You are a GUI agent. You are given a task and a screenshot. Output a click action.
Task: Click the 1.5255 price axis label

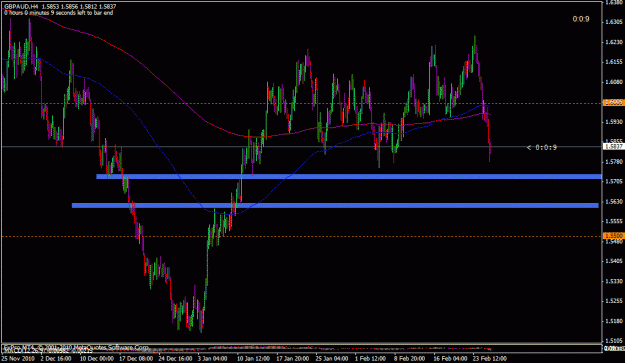coord(614,301)
